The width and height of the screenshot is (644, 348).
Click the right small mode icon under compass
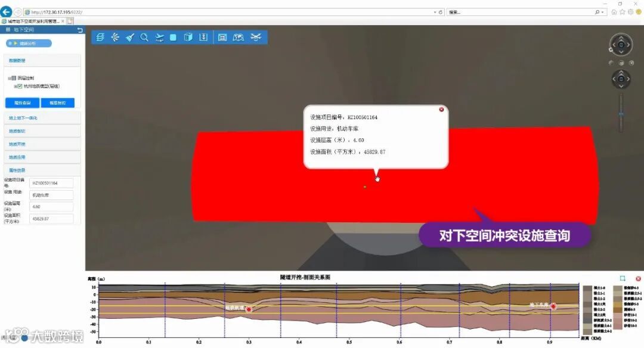pos(631,63)
